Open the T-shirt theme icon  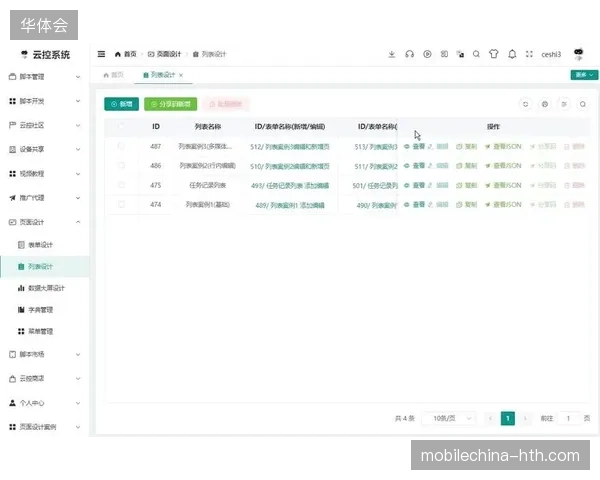(x=494, y=54)
